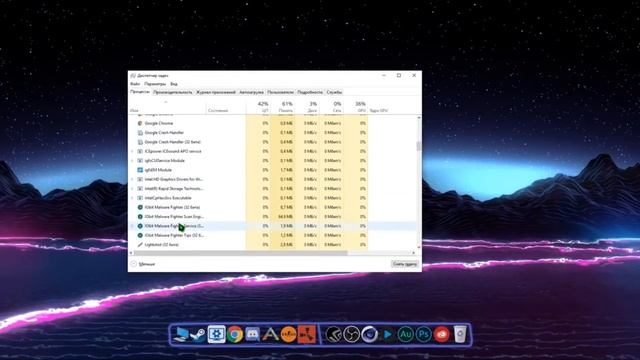The width and height of the screenshot is (640, 360).
Task: Switch to the Журнал приложений tab
Action: click(x=216, y=92)
